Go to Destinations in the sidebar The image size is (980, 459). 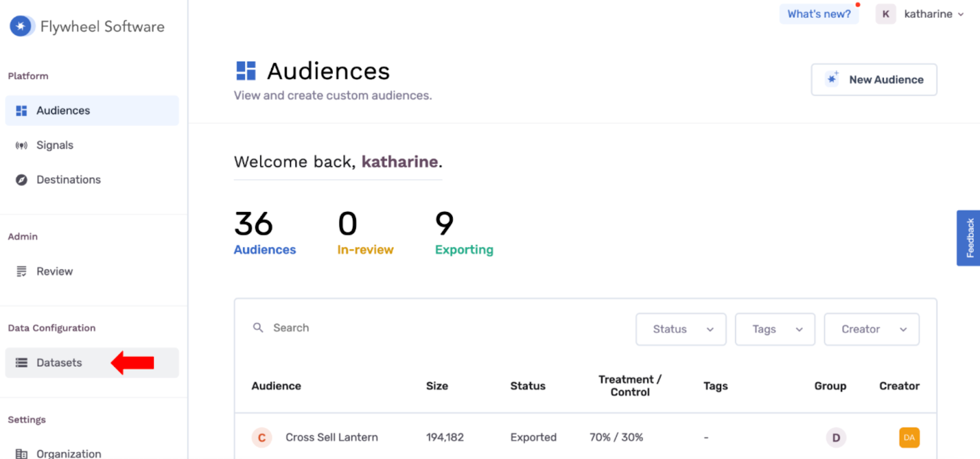point(92,180)
